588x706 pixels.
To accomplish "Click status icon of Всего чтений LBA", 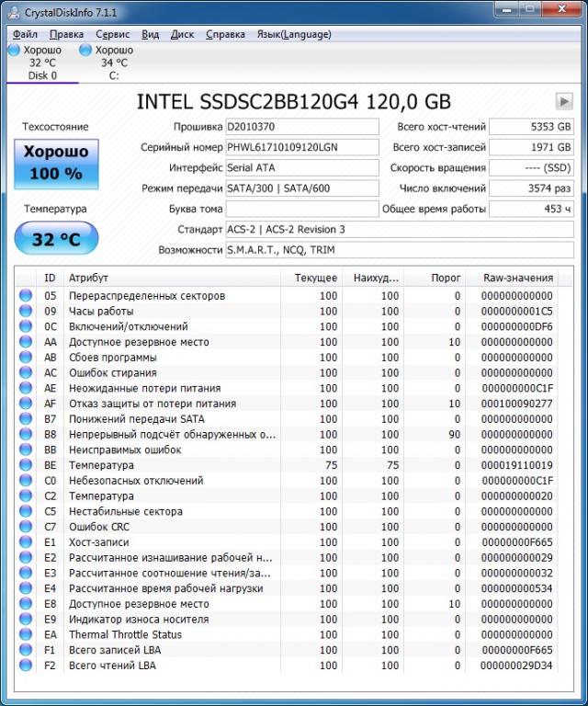I will 26,665.
